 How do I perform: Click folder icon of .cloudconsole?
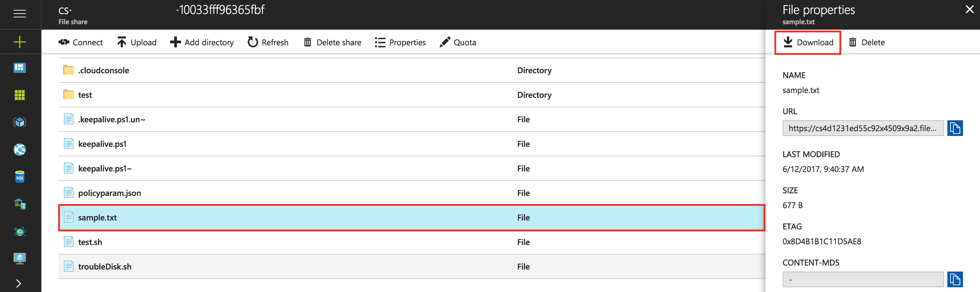pyautogui.click(x=68, y=70)
